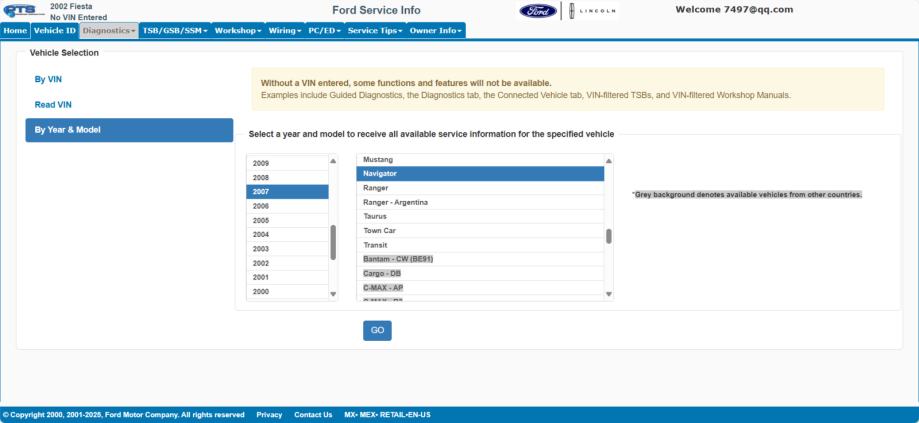919x423 pixels.
Task: Open the Privacy link in footer
Action: [269, 414]
